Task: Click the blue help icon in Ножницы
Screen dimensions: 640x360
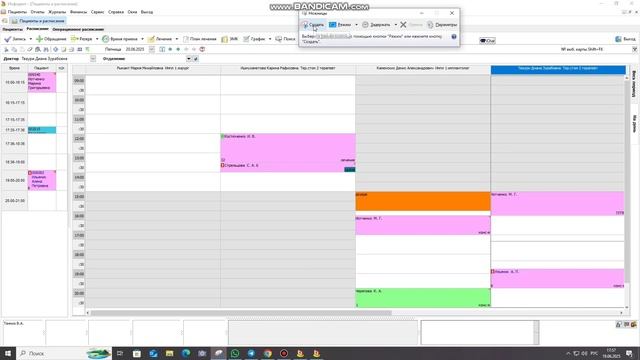Action: point(453,37)
